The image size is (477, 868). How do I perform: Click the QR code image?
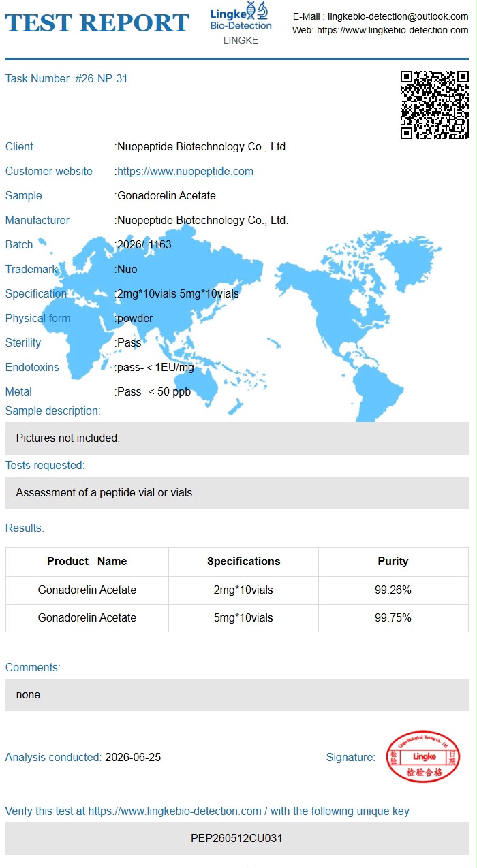point(434,105)
